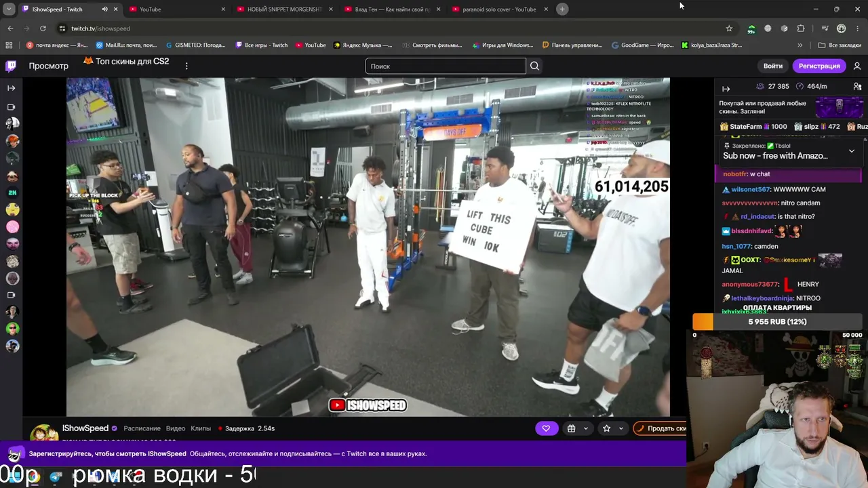Open the dropdown next to gift icon
This screenshot has width=868, height=488.
tap(586, 428)
